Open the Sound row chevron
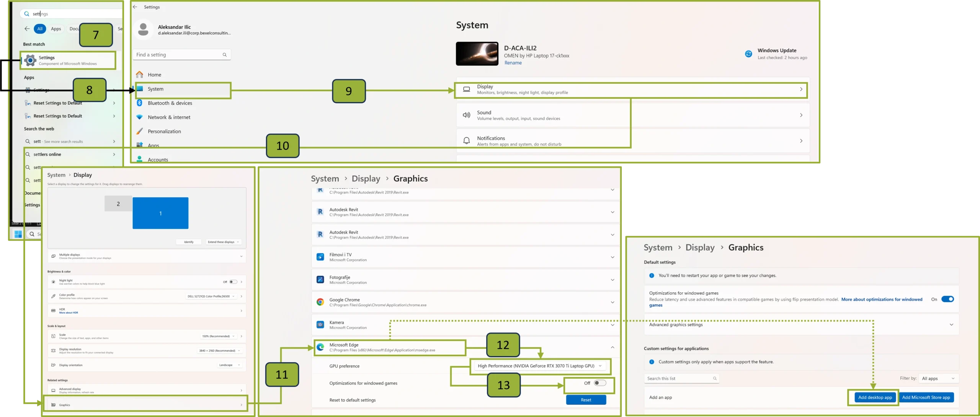 coord(801,115)
